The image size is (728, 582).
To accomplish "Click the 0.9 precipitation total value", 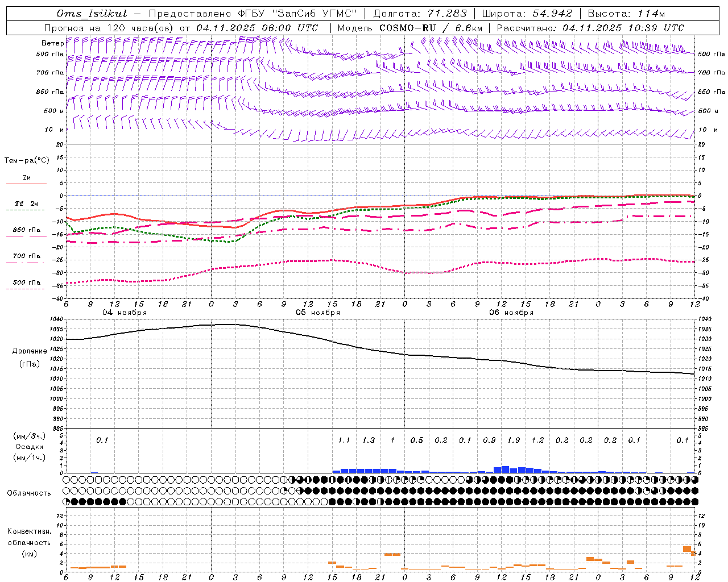I will (x=489, y=440).
